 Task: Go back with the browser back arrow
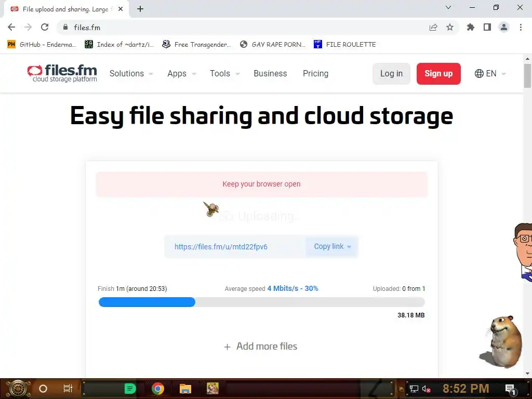tap(11, 27)
